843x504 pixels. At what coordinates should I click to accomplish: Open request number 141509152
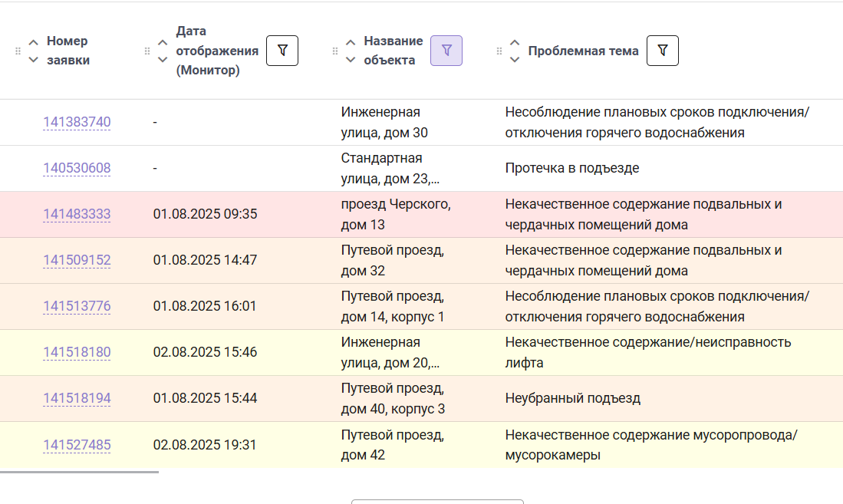[x=77, y=260]
